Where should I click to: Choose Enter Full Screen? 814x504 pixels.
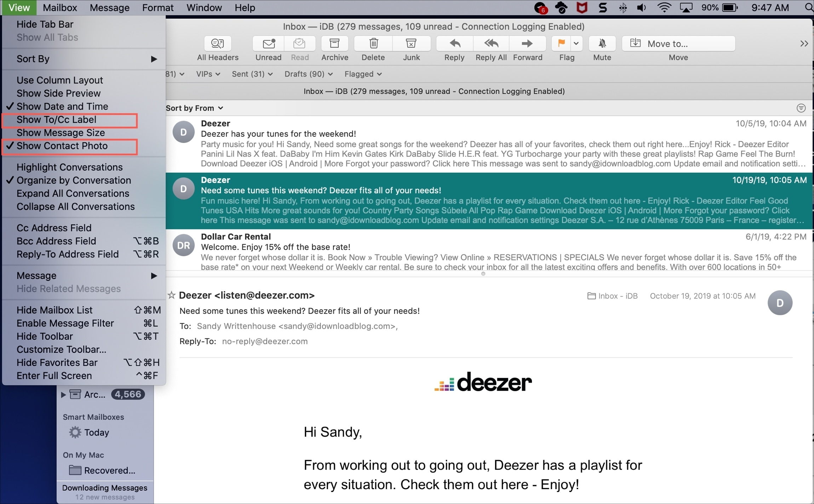(x=84, y=376)
